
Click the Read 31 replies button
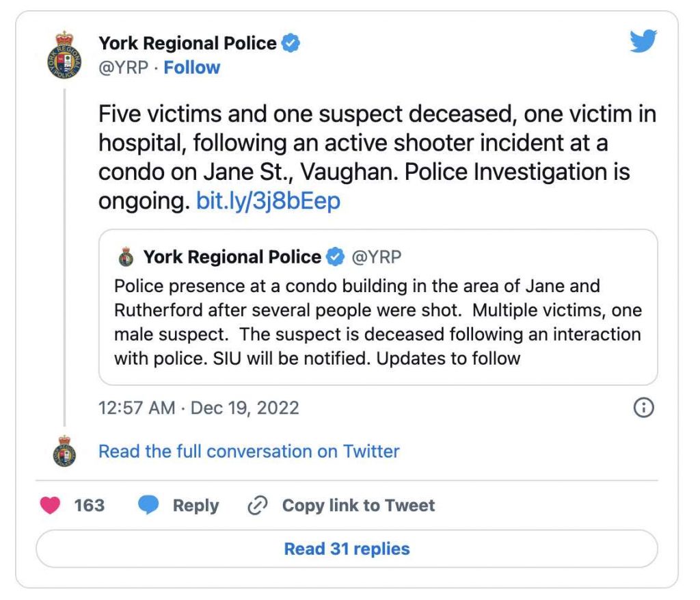tap(347, 549)
